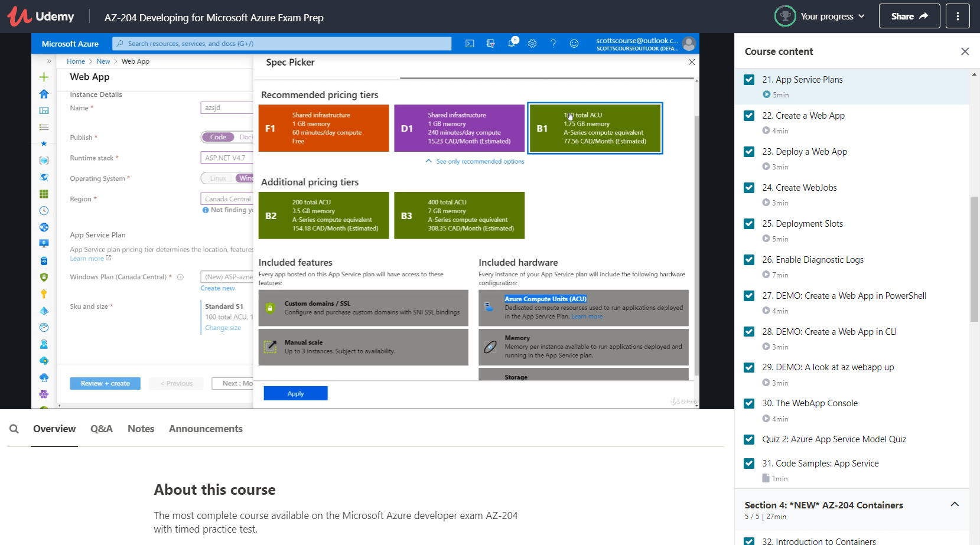
Task: Toggle checkbox for 26. Enable Diagnostic Logs
Action: tap(749, 260)
